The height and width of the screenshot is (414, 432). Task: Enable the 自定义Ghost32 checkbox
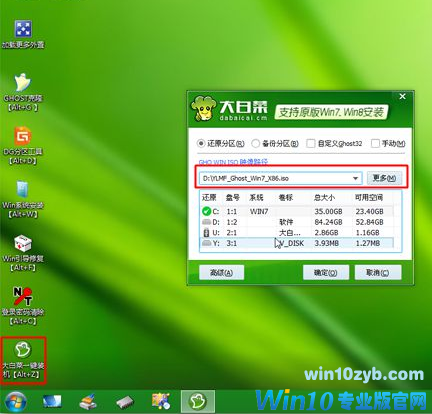311,143
